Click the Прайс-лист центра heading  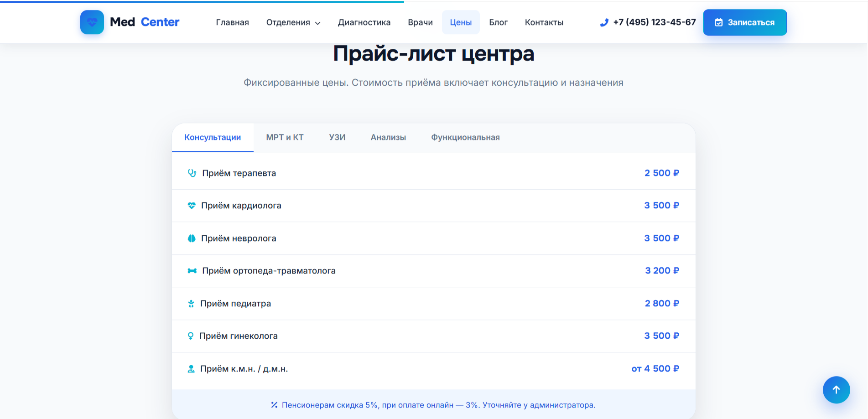[433, 54]
